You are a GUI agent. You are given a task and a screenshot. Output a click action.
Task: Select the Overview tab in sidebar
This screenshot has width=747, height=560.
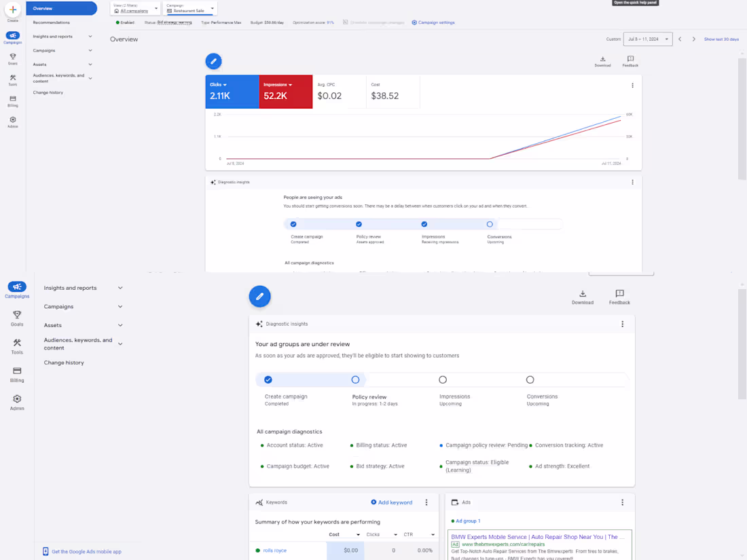point(61,8)
